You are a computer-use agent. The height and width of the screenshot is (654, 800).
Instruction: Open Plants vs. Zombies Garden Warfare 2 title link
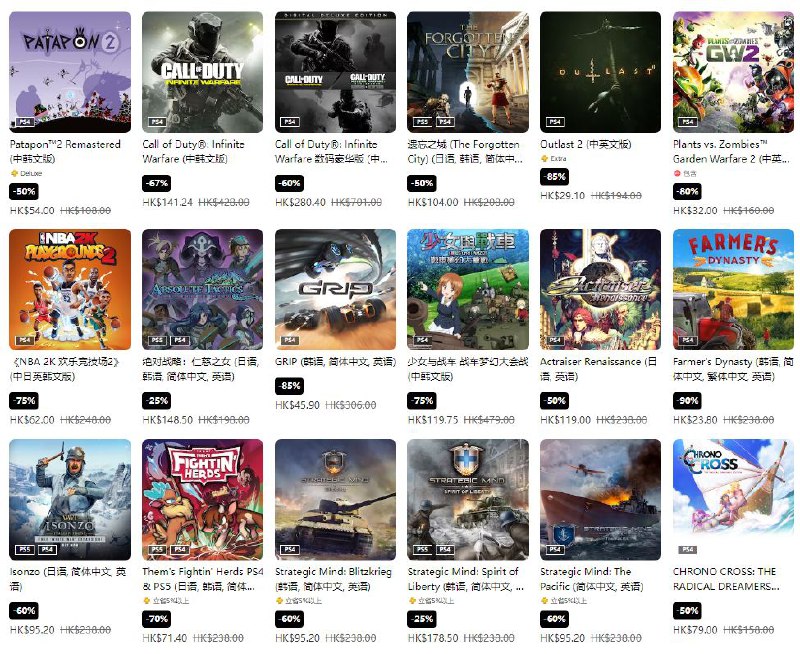(x=732, y=152)
